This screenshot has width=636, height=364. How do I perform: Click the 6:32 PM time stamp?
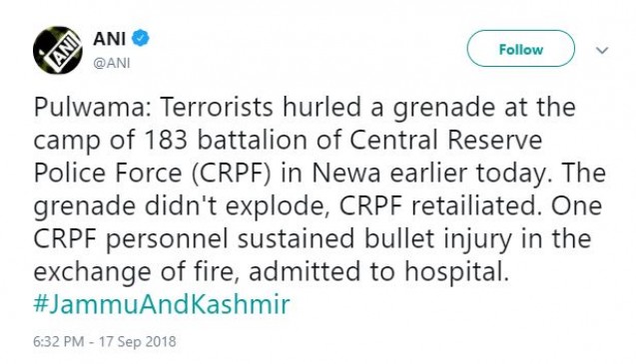click(59, 342)
